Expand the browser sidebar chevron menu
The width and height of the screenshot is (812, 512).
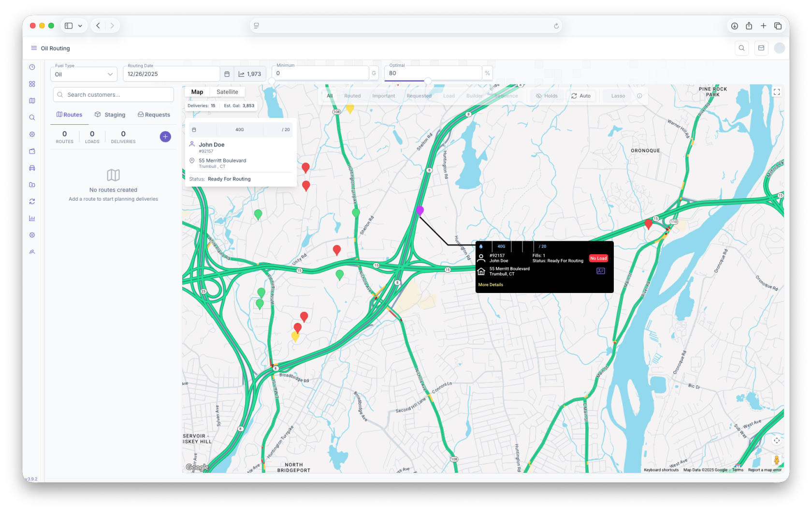pos(80,26)
